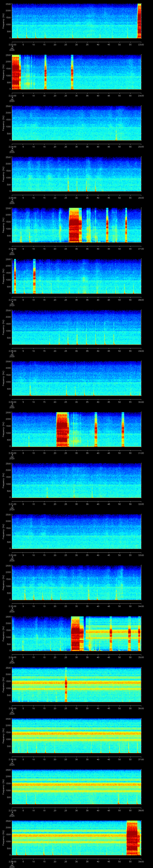Open the spectrogram panel starting at 2:31:00
153x868 pixels.
pos(76,481)
